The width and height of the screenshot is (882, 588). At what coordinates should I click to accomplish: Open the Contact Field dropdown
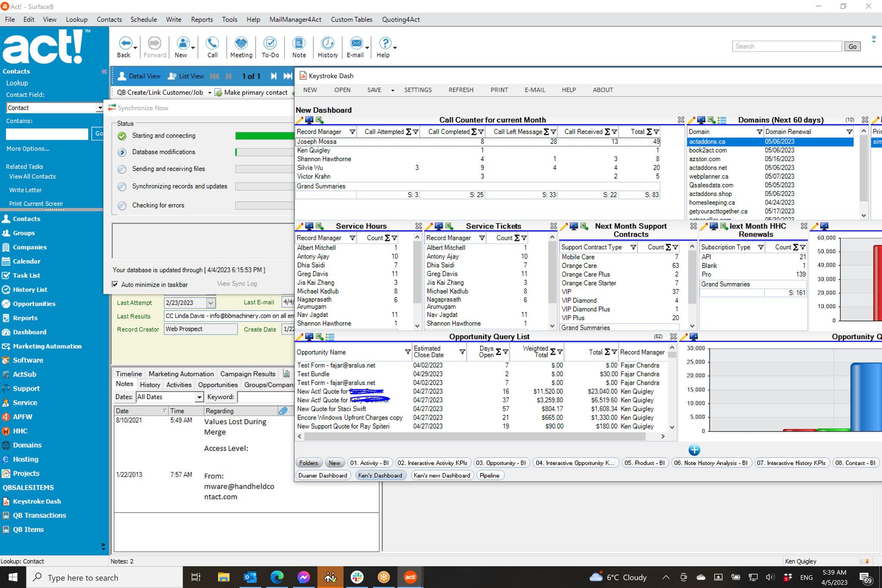(99, 108)
